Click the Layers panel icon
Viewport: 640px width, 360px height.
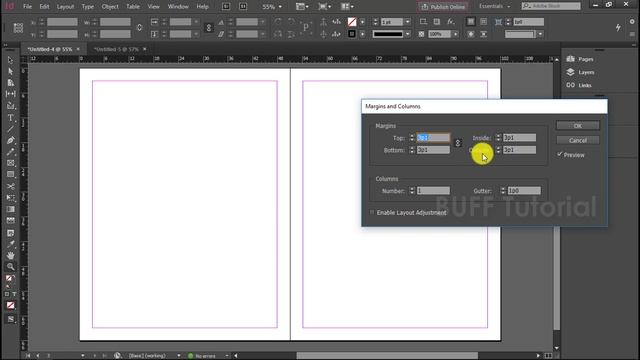pyautogui.click(x=571, y=72)
